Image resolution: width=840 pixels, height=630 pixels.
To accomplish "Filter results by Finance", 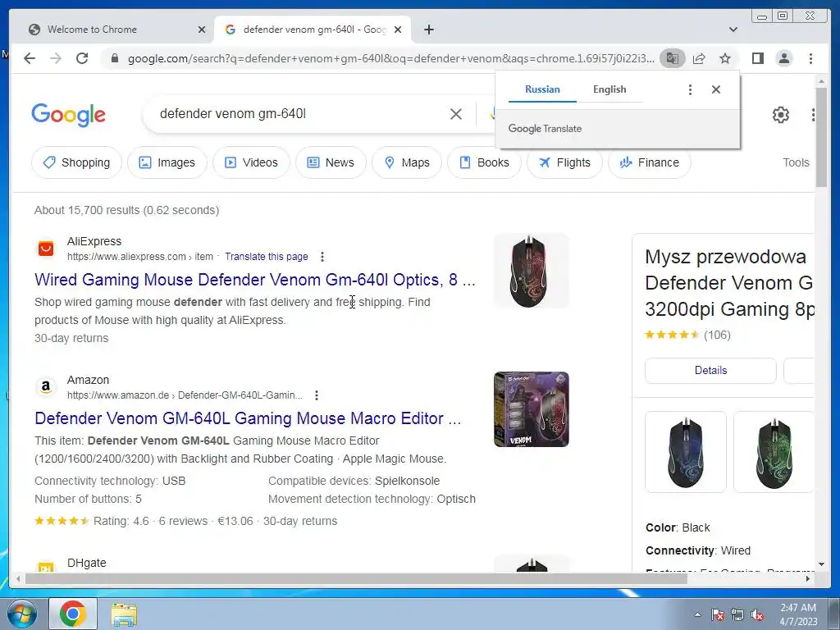I will click(x=650, y=162).
